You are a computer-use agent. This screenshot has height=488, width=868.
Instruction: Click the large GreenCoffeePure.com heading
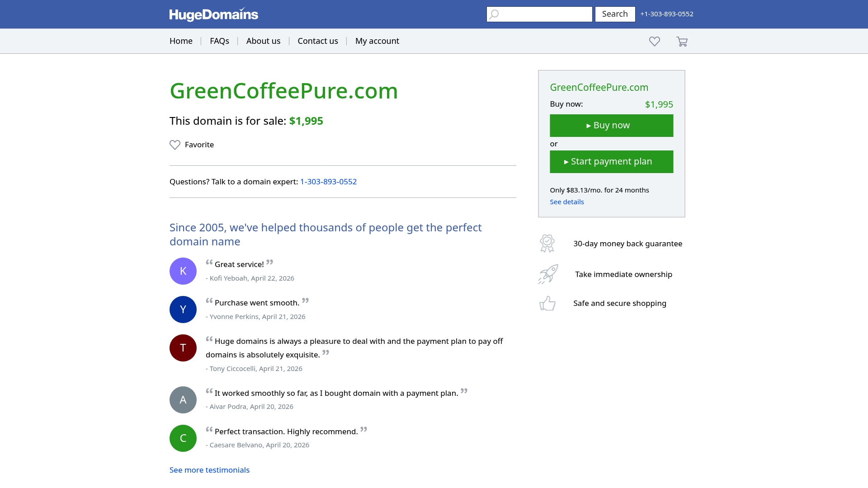click(283, 91)
